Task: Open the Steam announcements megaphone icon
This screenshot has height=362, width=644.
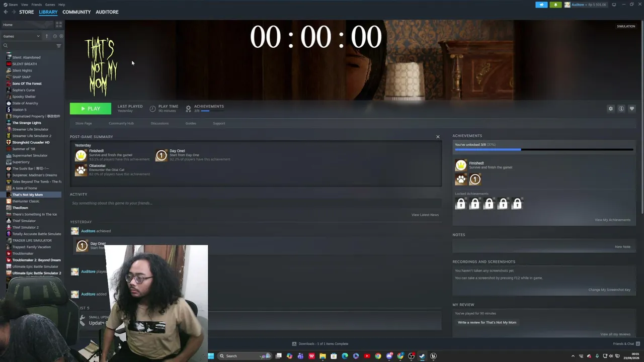Action: click(x=541, y=5)
